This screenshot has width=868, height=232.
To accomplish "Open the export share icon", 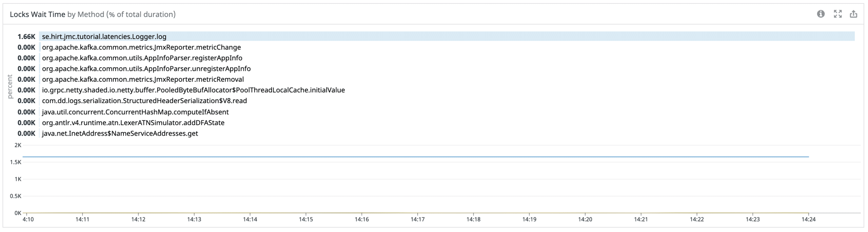I will pyautogui.click(x=853, y=14).
